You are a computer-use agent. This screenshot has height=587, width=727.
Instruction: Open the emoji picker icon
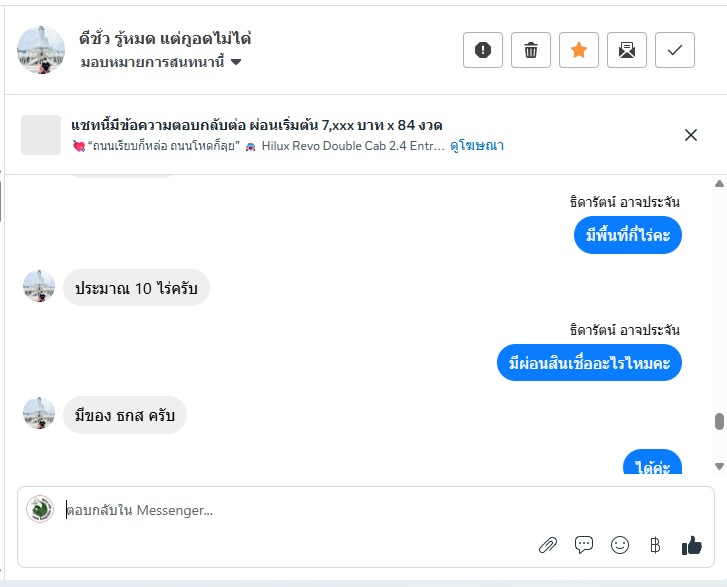click(x=620, y=545)
